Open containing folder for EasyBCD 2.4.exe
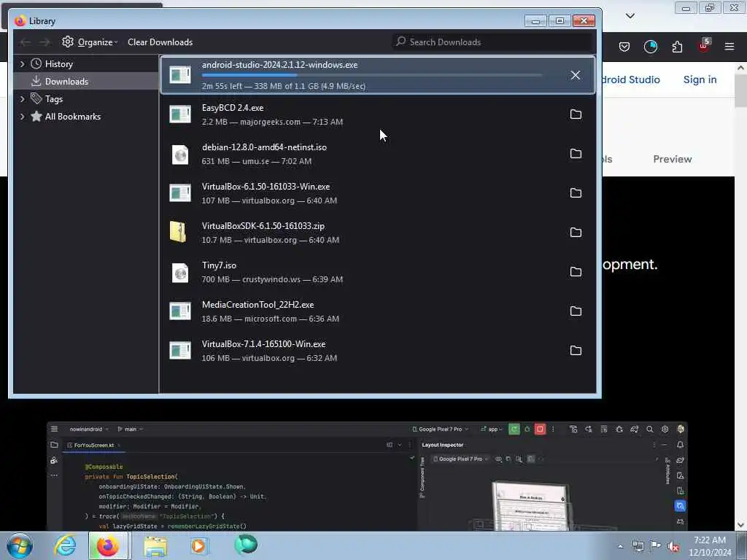Viewport: 747px width, 560px height. [x=576, y=114]
